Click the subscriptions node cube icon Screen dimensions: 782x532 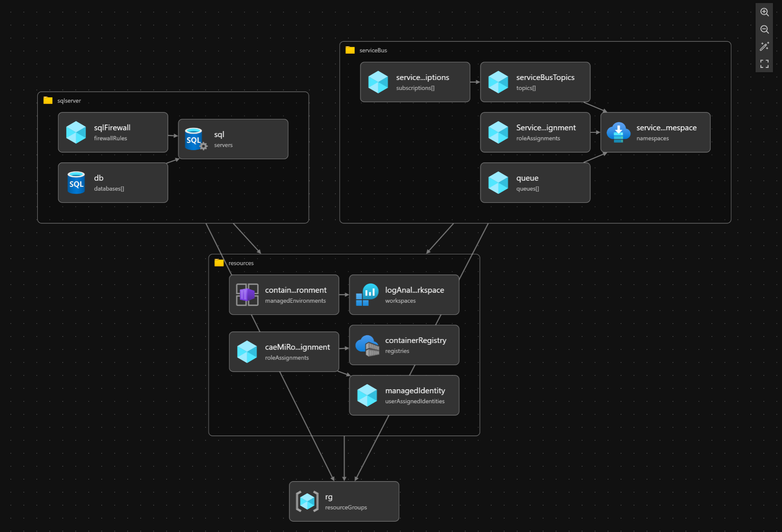coord(378,82)
